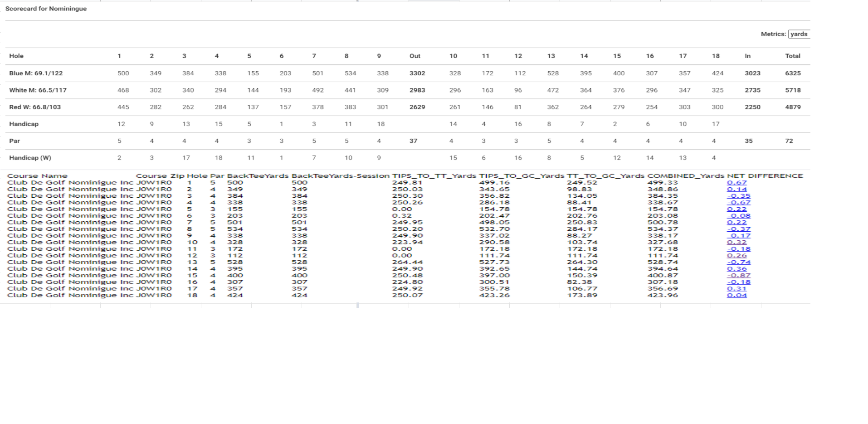
Task: Select the 'Handicap (W)' row label
Action: coord(30,158)
